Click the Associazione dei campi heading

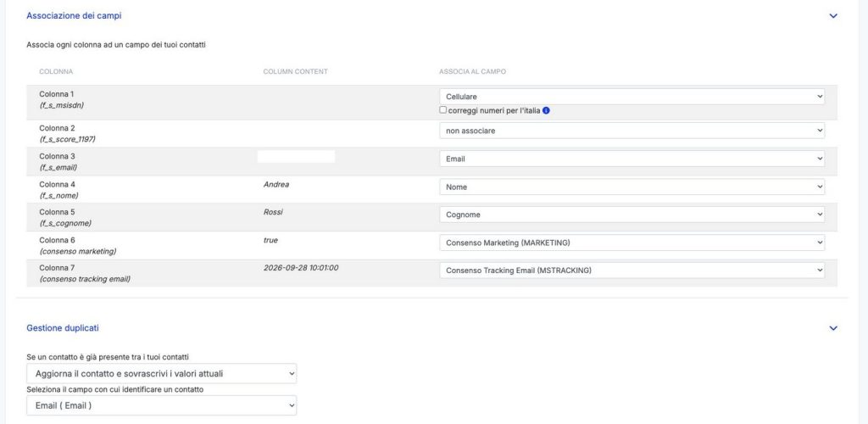coord(75,16)
